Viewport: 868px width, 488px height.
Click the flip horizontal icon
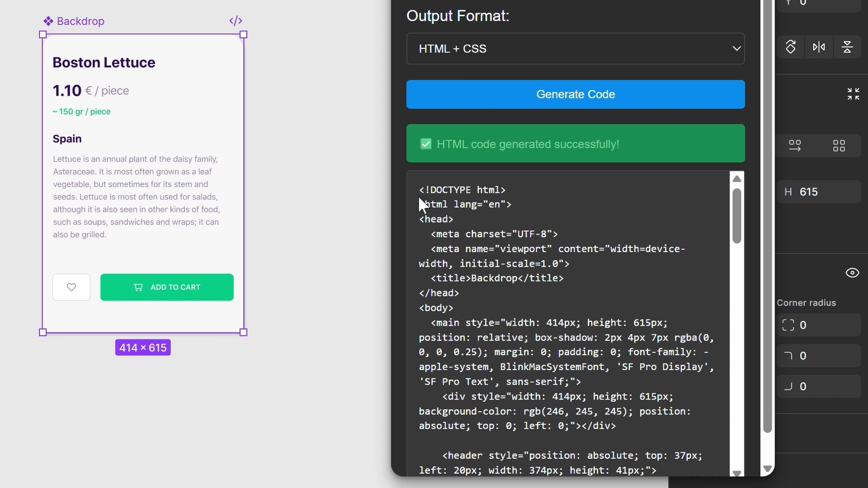pos(819,47)
